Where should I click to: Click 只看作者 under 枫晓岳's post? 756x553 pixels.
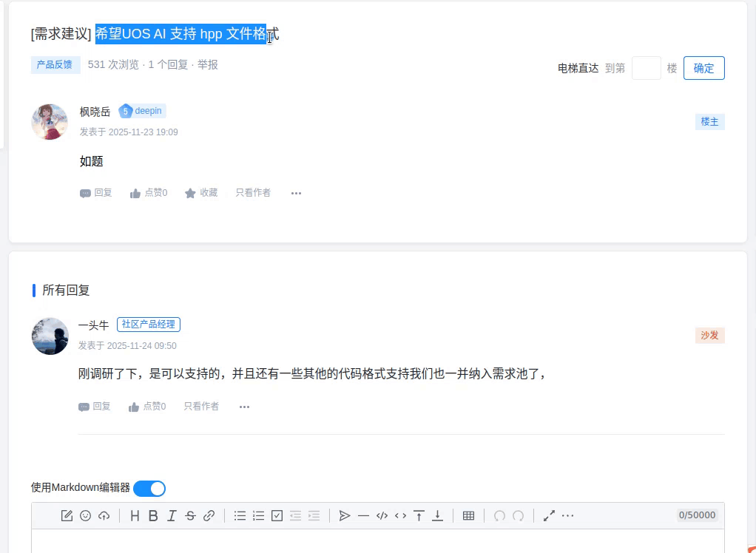(x=253, y=193)
